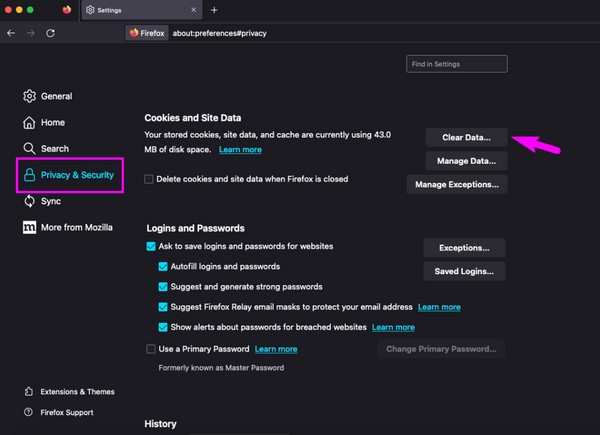Click the History heading
Screen dimensions: 600x435
[160, 424]
